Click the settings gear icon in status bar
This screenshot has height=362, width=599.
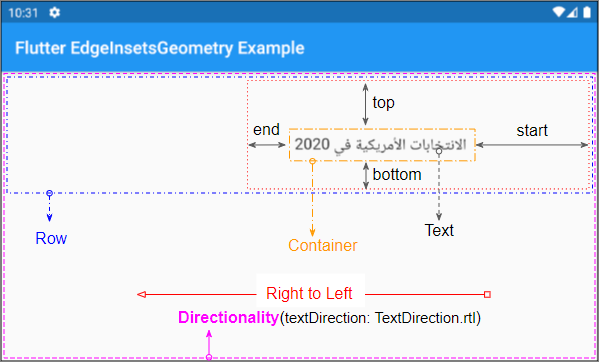click(55, 13)
